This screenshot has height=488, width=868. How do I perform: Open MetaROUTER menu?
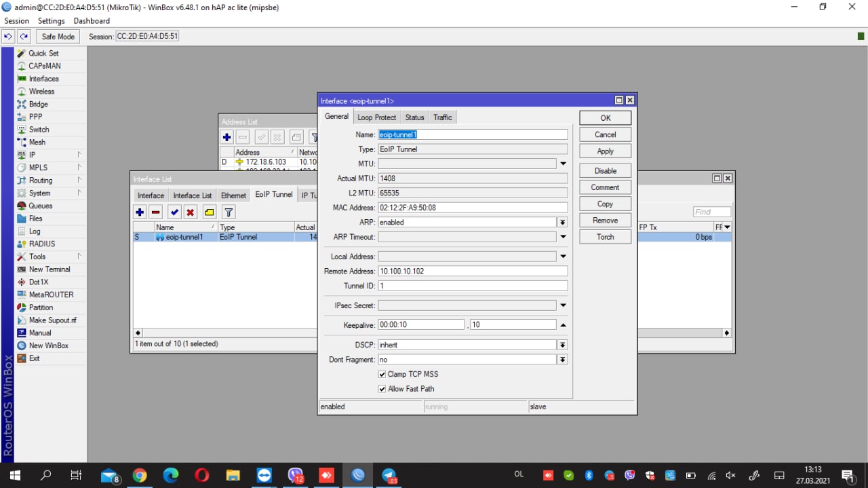point(51,295)
